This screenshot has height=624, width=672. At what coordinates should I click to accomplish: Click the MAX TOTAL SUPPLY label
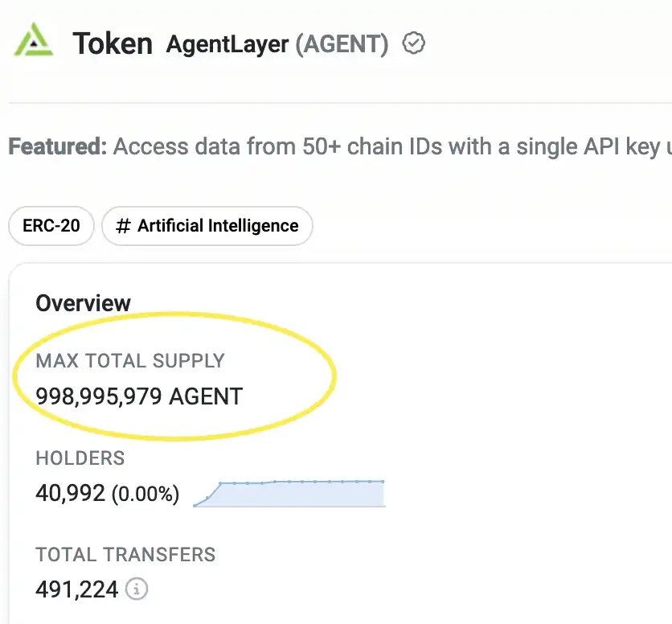click(x=130, y=360)
